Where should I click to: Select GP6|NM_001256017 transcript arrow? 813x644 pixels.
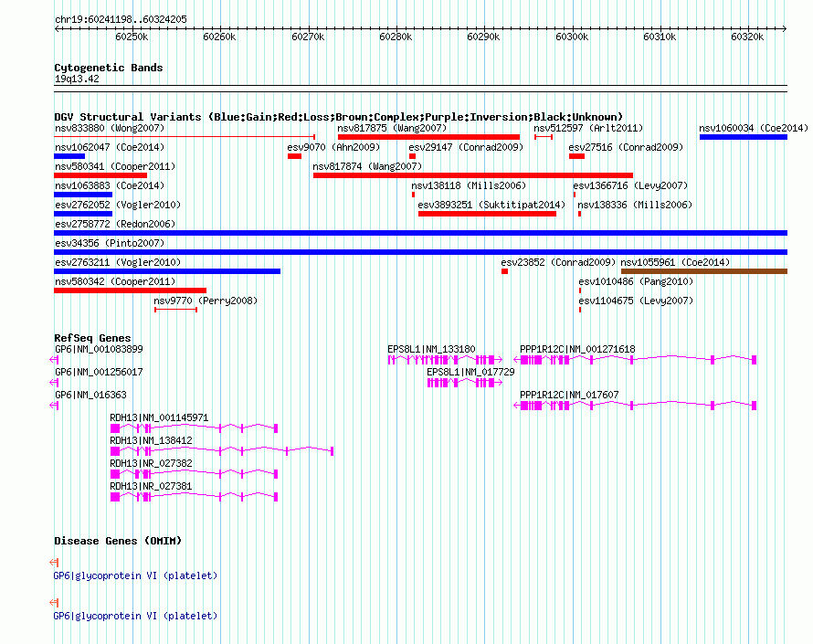(54, 383)
